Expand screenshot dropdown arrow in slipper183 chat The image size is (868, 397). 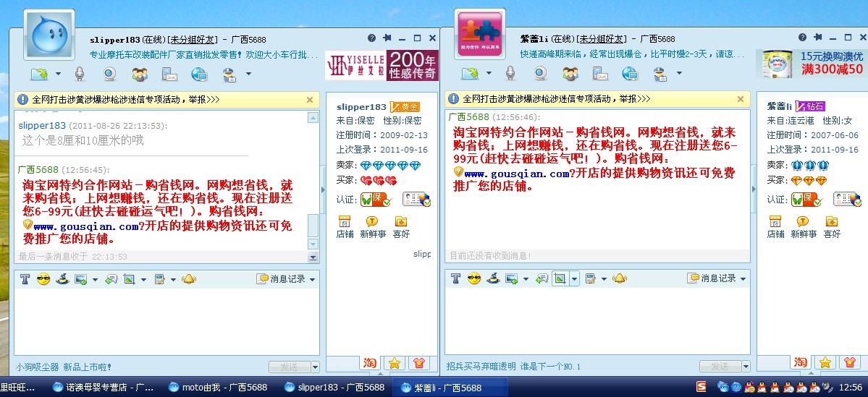pos(144,280)
